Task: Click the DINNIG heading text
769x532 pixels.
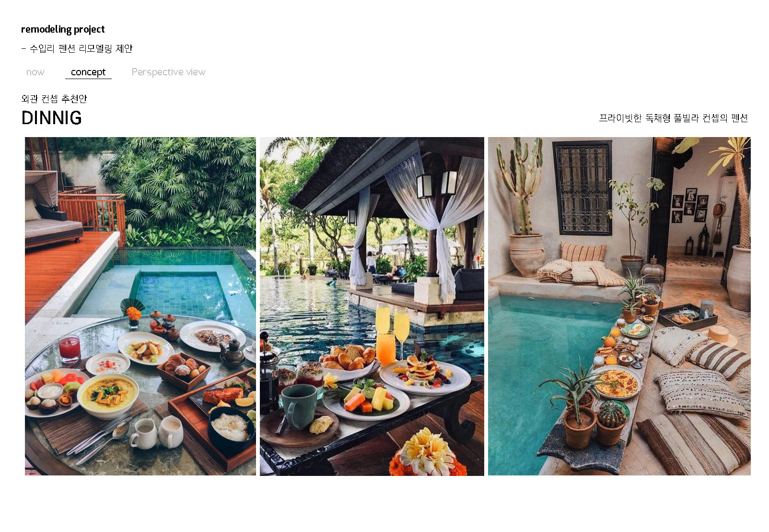Action: click(x=52, y=118)
